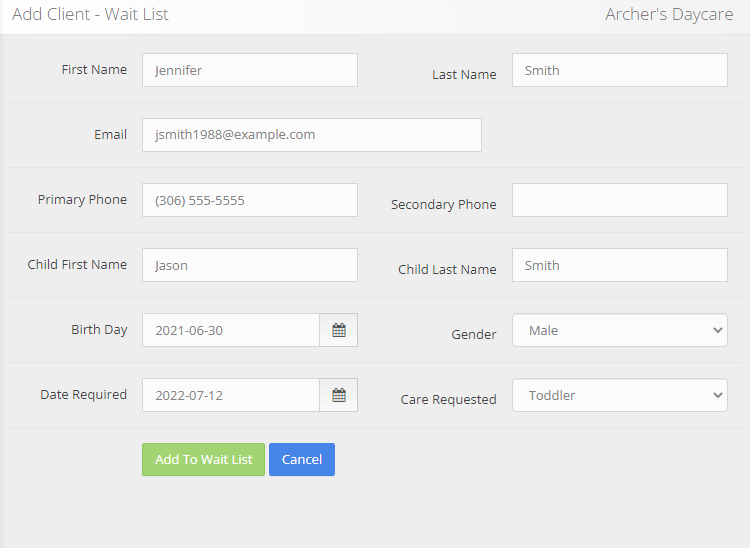
Task: Expand the Gender dropdown
Action: 619,330
